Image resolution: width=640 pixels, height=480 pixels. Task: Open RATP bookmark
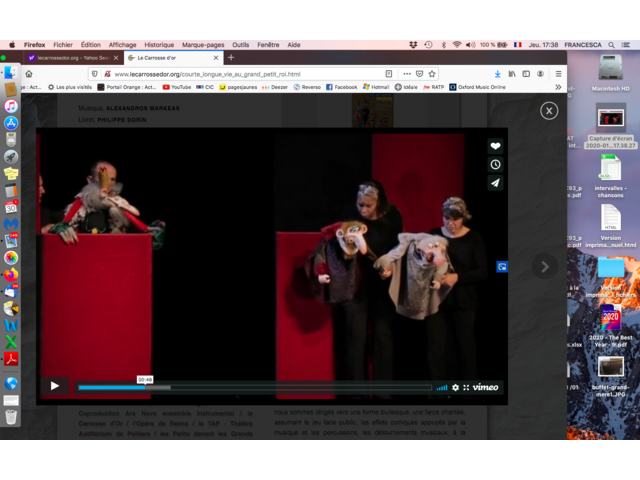(x=433, y=87)
